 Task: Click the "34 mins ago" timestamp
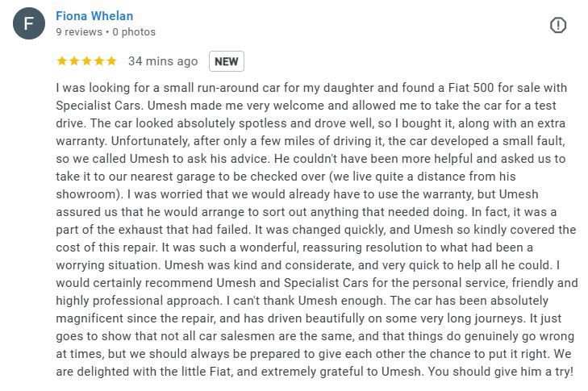click(163, 61)
